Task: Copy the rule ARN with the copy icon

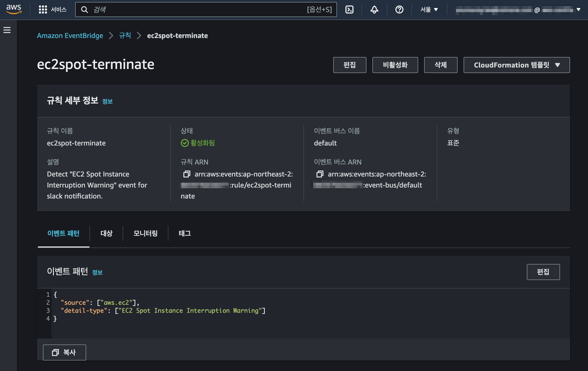Action: [x=187, y=174]
